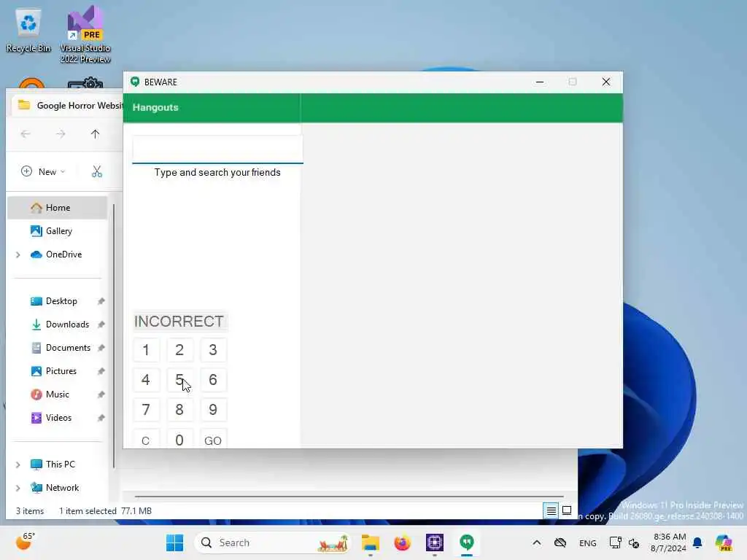Viewport: 747px width, 560px height.
Task: Open the clock and date panel
Action: (x=669, y=542)
